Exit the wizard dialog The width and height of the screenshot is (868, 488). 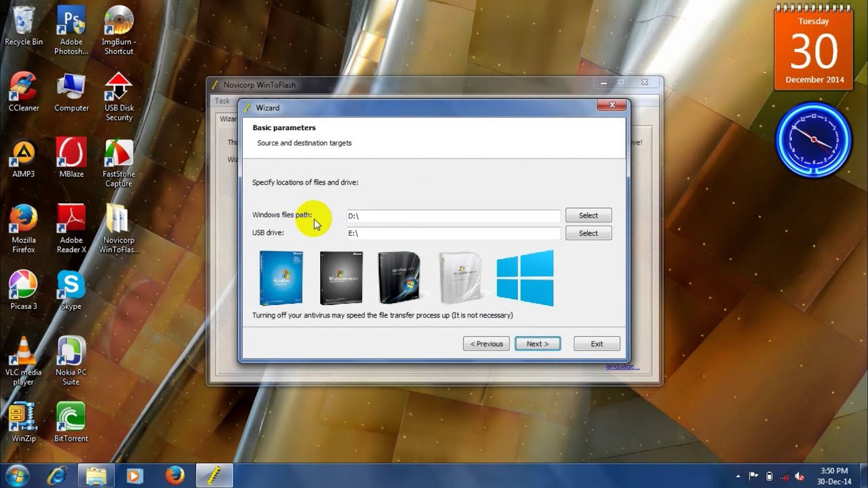[x=597, y=344]
